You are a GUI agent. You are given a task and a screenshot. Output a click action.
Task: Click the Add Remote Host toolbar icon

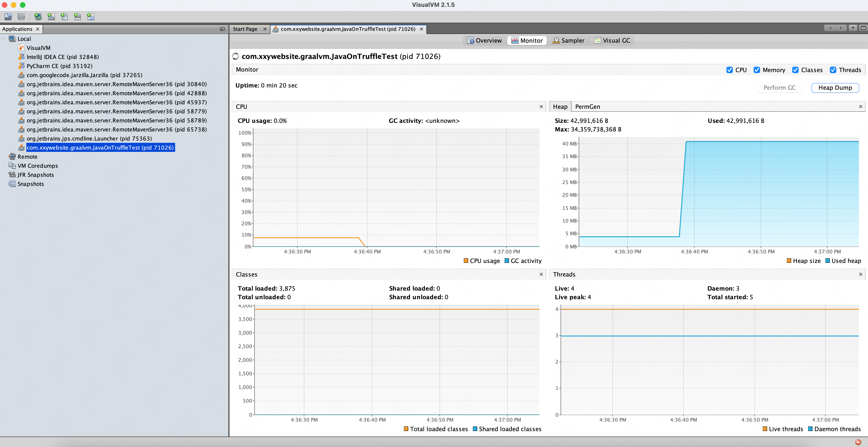click(x=38, y=17)
